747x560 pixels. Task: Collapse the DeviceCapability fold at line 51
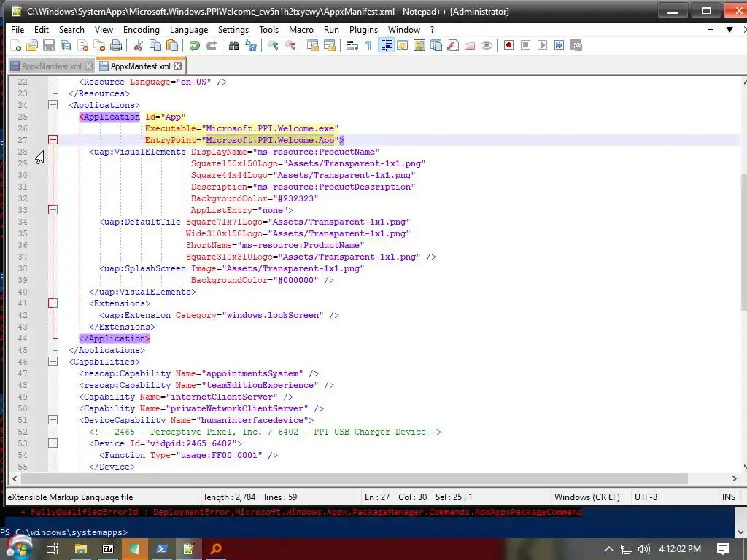click(53, 420)
